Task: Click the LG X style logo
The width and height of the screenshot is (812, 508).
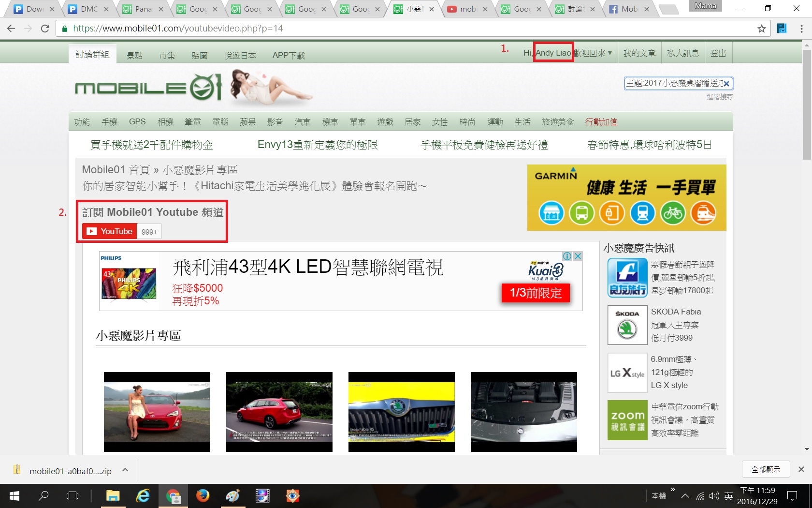Action: point(627,373)
